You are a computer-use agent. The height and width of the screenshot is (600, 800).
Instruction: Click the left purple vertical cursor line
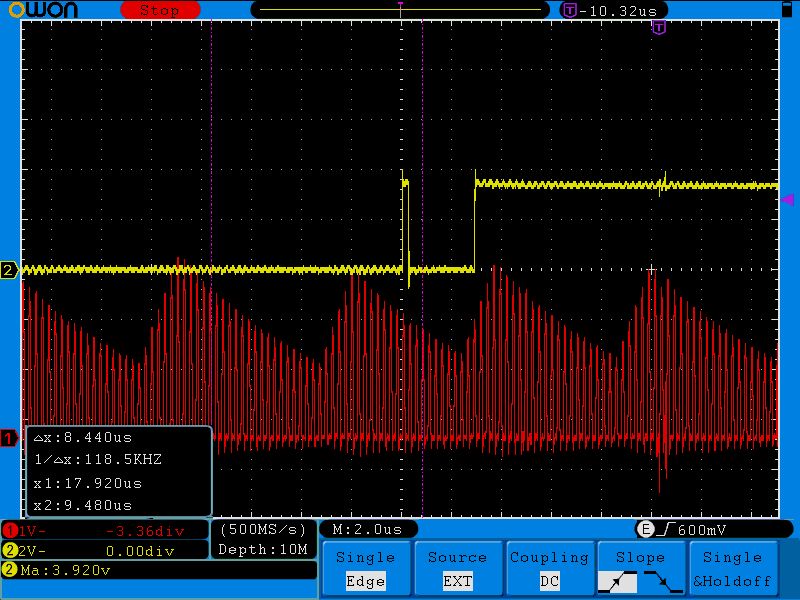tap(211, 224)
